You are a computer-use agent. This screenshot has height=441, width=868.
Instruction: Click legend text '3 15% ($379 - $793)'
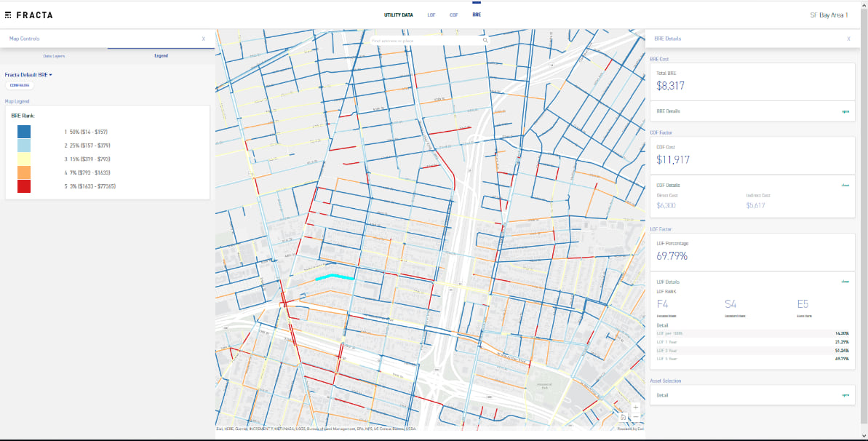pyautogui.click(x=87, y=159)
